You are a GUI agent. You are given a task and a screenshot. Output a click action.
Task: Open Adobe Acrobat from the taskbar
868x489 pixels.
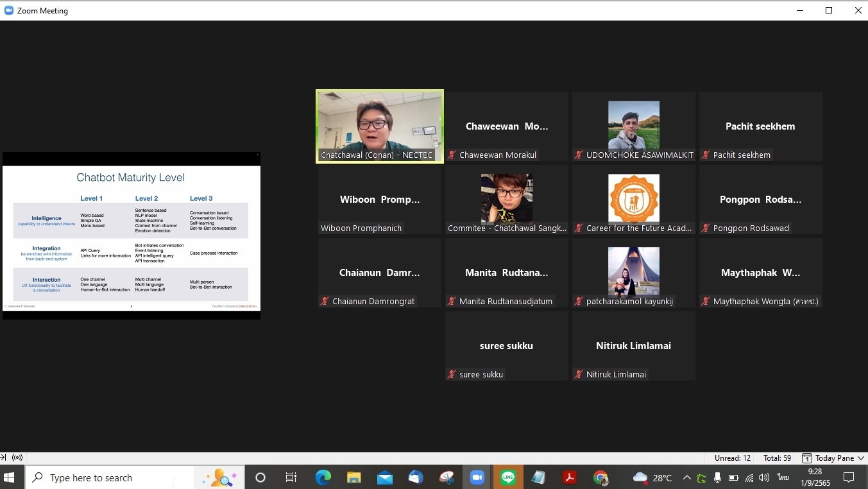[x=569, y=477]
